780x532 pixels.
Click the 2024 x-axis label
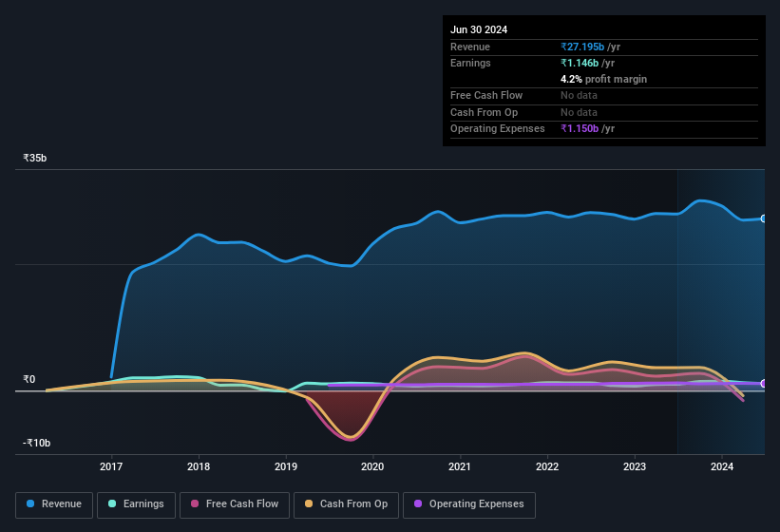(x=722, y=466)
